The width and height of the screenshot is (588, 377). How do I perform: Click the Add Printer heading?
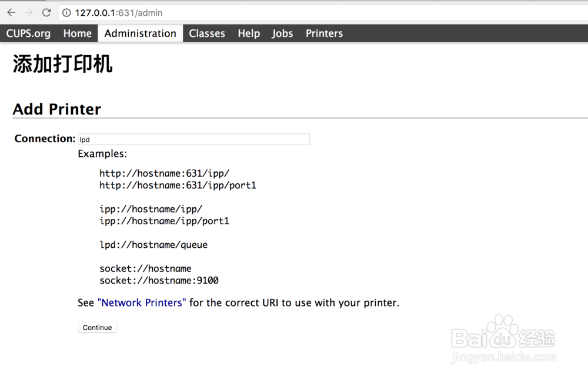click(x=57, y=109)
